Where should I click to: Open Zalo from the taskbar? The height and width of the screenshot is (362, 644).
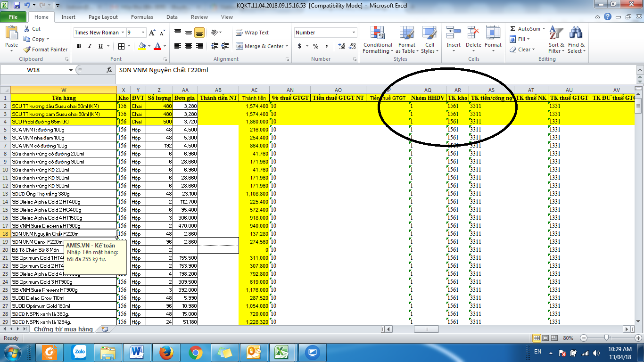coord(79,352)
